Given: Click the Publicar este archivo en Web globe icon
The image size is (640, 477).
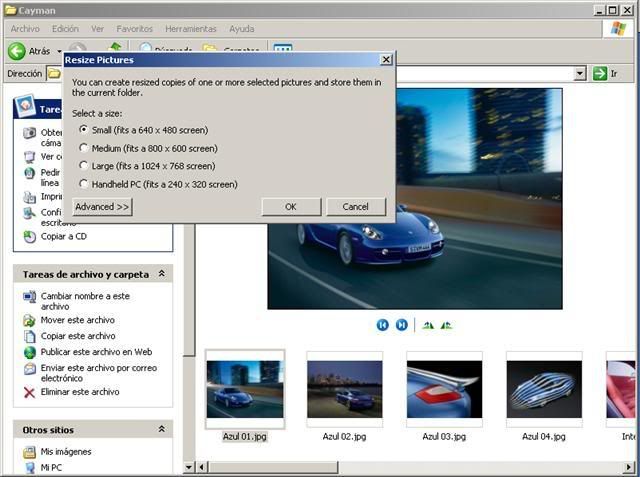Looking at the screenshot, I should (x=29, y=352).
